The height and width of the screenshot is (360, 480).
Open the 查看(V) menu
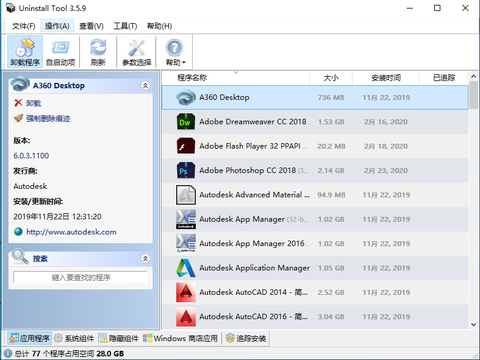[91, 26]
